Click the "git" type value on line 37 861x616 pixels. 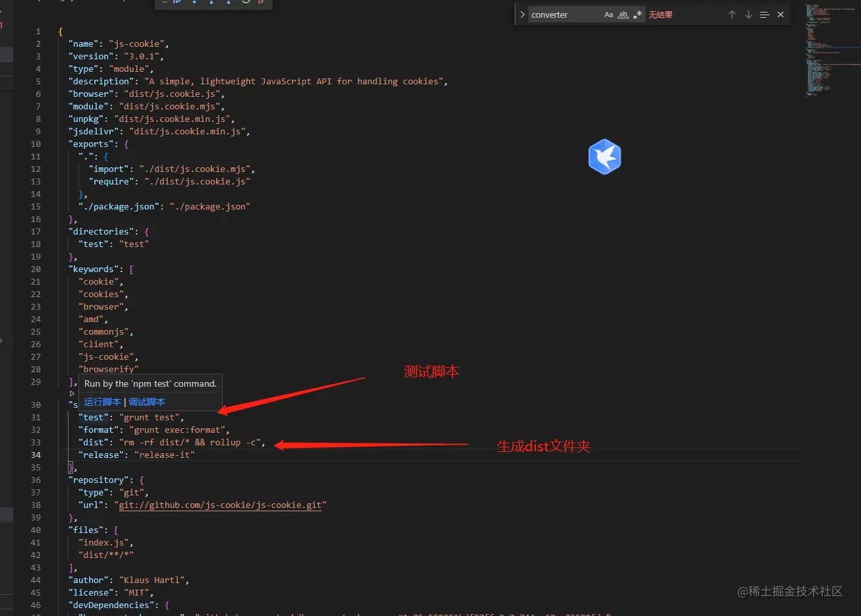point(132,493)
